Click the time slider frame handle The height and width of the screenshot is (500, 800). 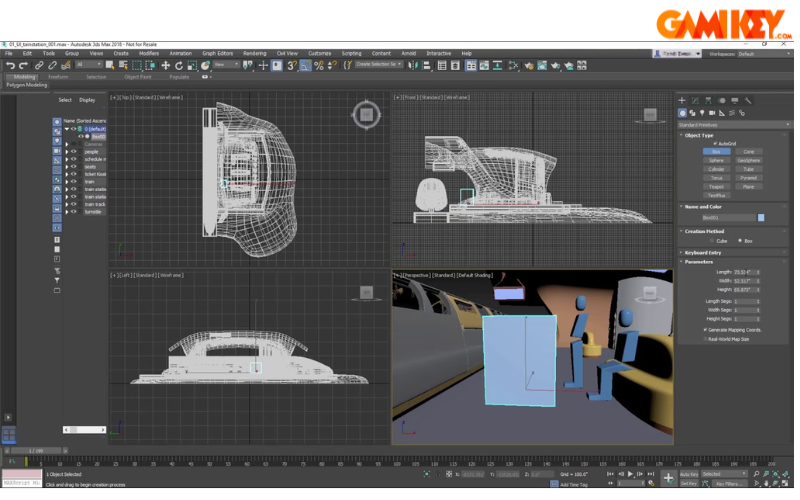click(36, 451)
